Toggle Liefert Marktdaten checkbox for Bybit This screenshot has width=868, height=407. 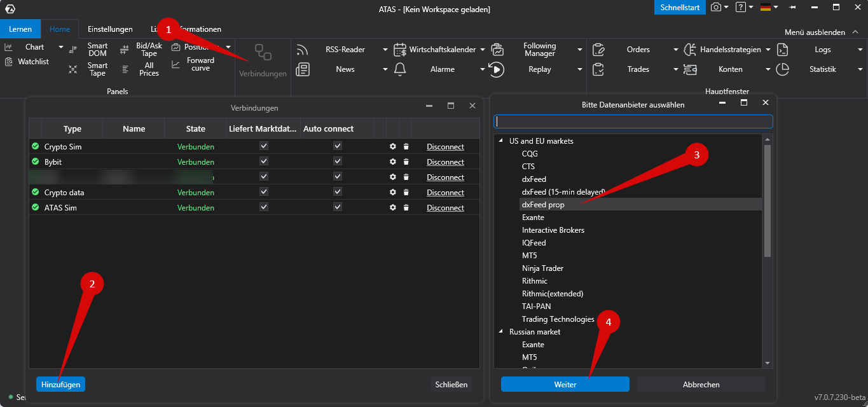[x=264, y=161]
